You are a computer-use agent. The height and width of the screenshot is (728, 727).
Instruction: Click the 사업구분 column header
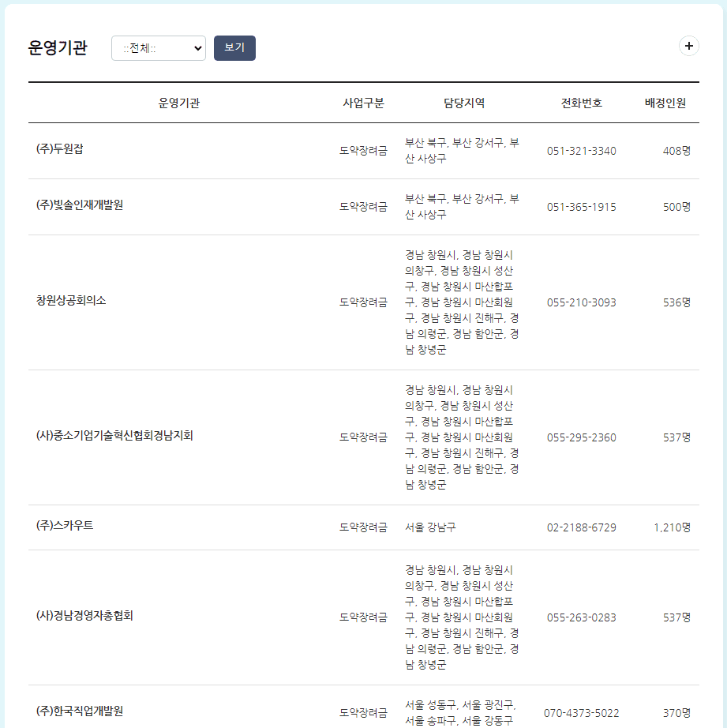(x=363, y=102)
